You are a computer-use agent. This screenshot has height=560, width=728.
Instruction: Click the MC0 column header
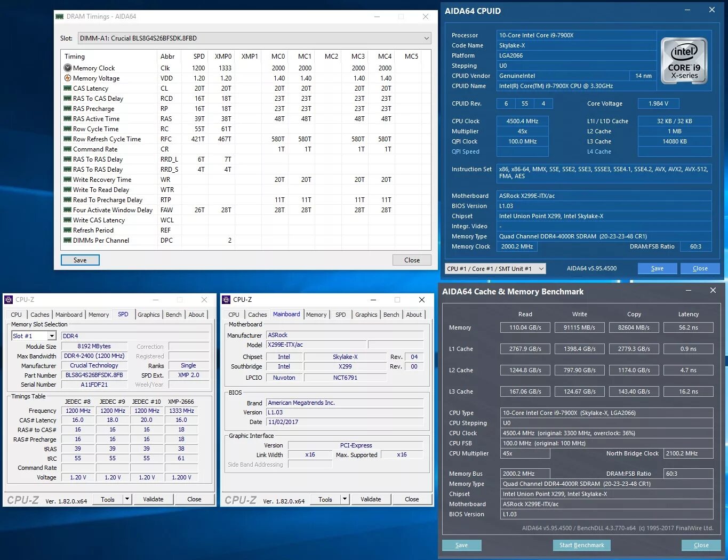click(278, 57)
